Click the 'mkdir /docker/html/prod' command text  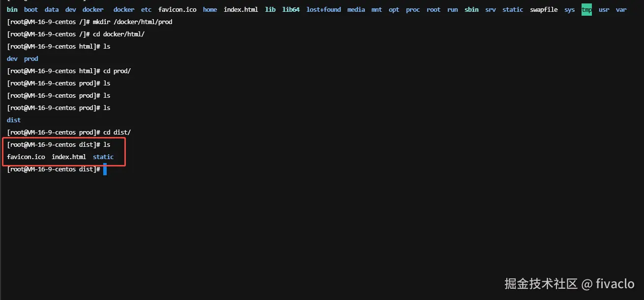click(x=133, y=22)
